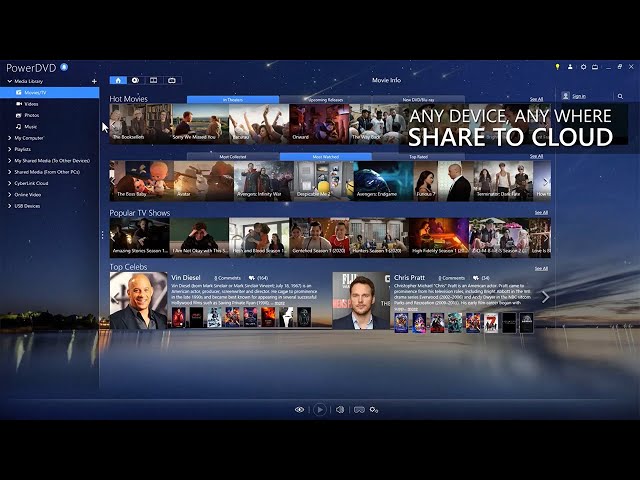
Task: Click more link in Chris Pratt bio
Action: click(413, 309)
